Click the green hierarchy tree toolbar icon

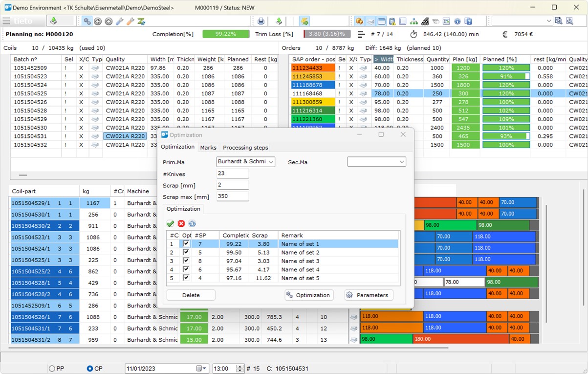(x=414, y=21)
